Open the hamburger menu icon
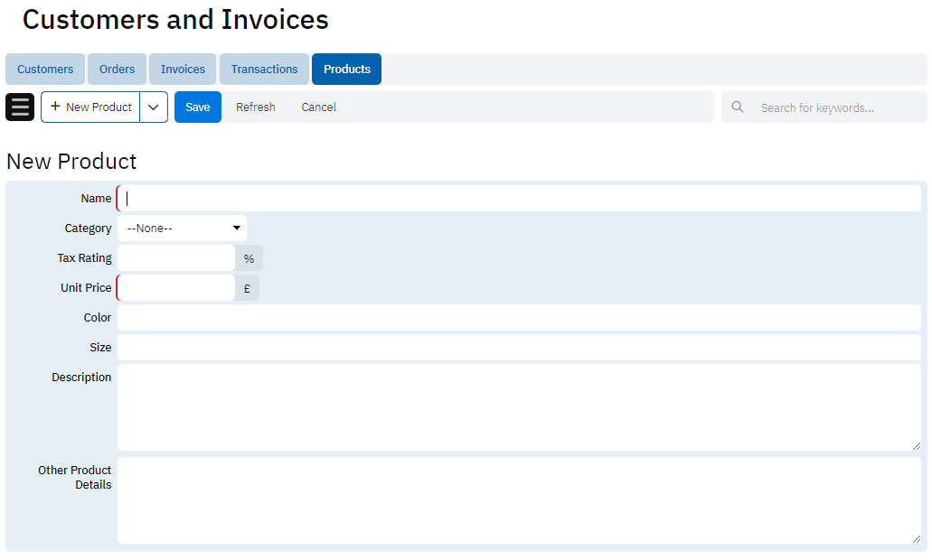This screenshot has height=560, width=932. click(20, 107)
